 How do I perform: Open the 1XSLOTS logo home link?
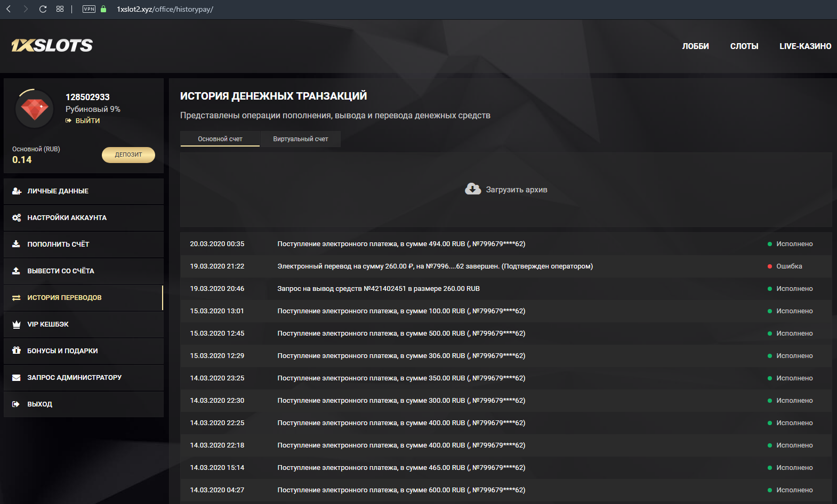pos(52,46)
